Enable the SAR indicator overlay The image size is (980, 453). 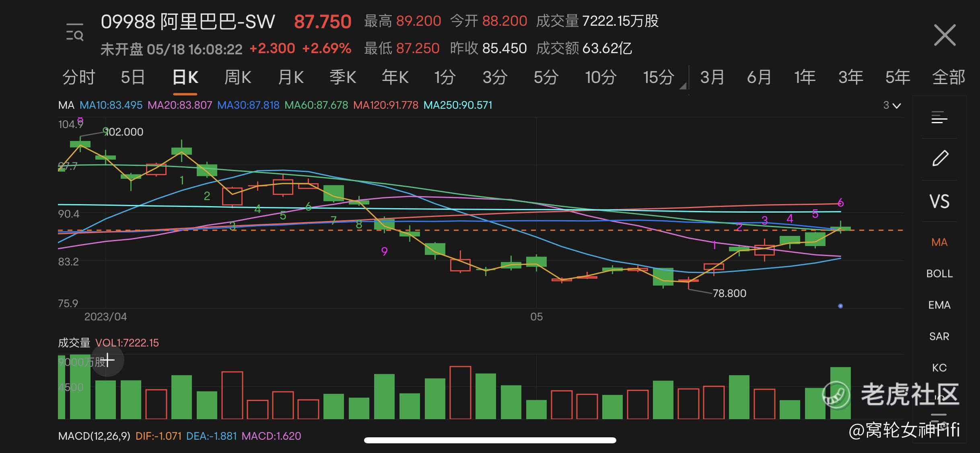pyautogui.click(x=939, y=336)
